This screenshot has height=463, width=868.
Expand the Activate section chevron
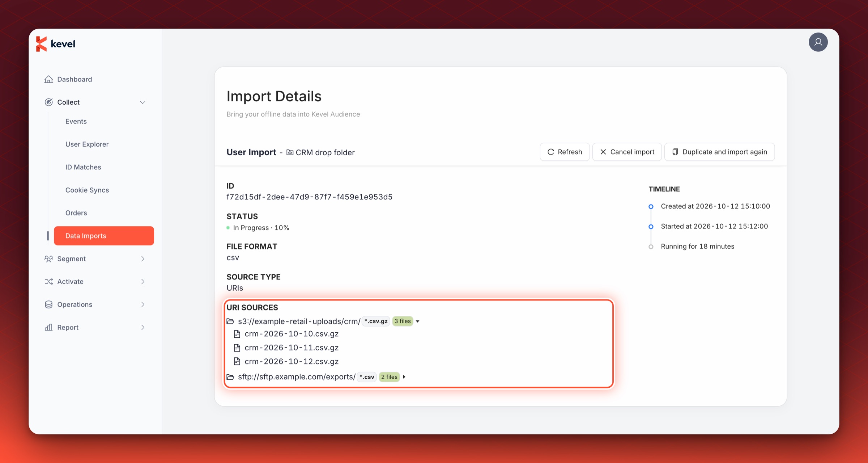[x=142, y=282]
